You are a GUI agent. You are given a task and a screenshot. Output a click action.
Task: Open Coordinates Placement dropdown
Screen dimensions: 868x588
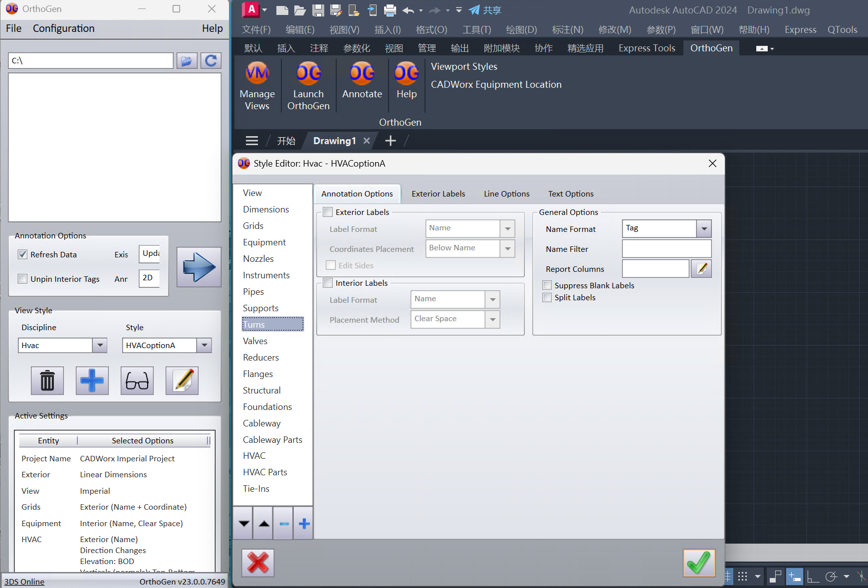(507, 248)
